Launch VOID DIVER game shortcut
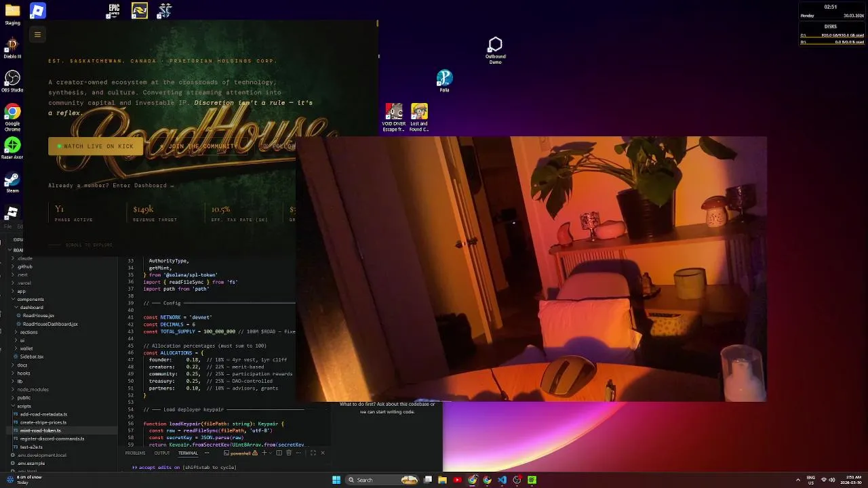Screen dimensions: 868x488 point(393,117)
